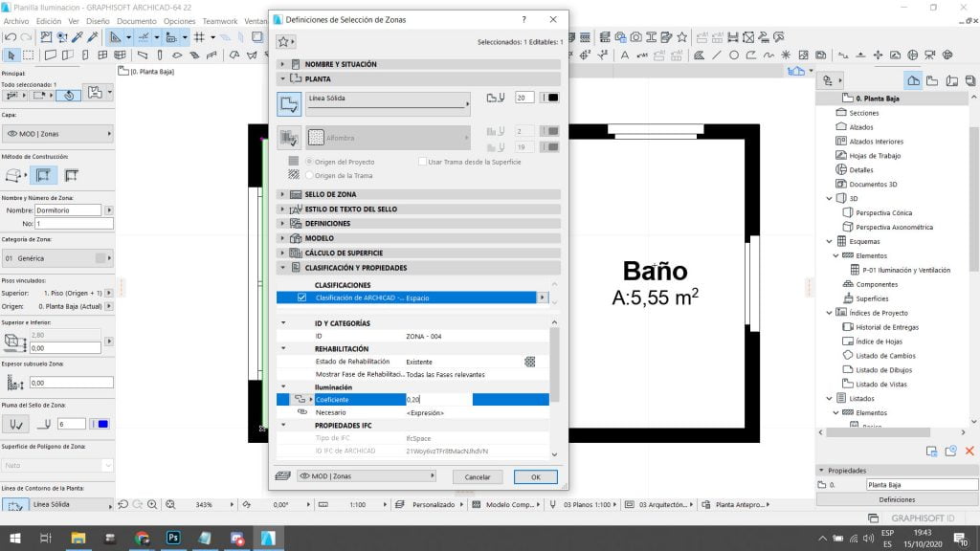Open the Documento menu
This screenshot has width=980, height=551.
(137, 20)
